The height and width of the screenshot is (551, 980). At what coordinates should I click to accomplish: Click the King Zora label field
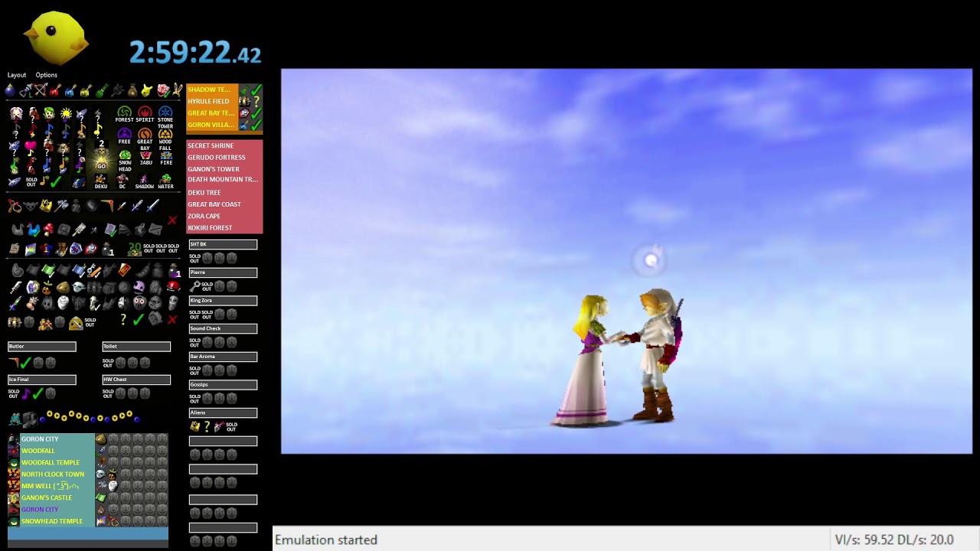coord(223,301)
